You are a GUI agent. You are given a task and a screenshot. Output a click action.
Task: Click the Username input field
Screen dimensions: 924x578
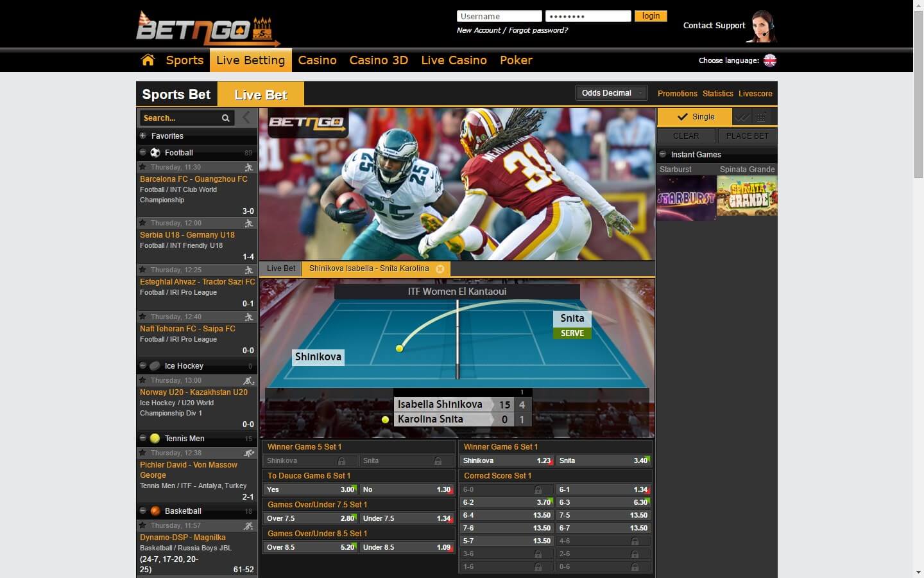coord(499,16)
